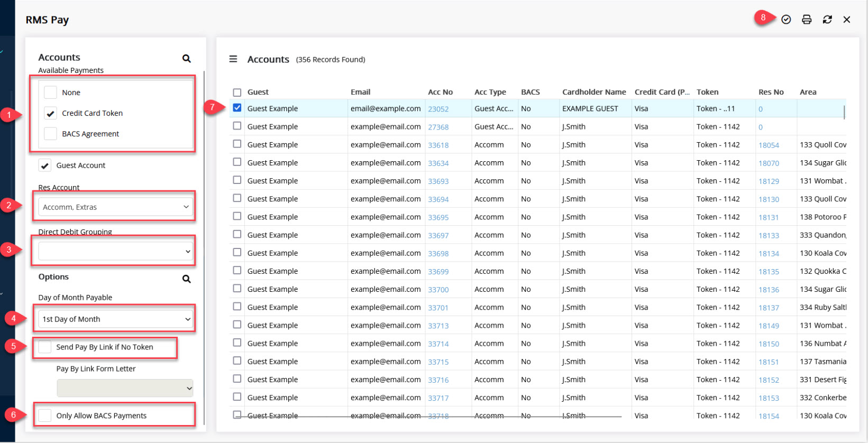Check the row for account 33701
Screen dimensions: 868x443
237,306
